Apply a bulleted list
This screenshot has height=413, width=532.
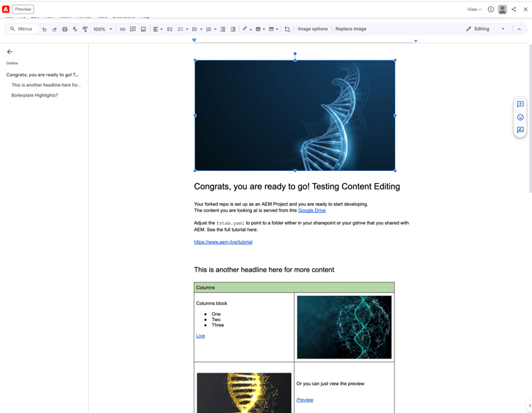(x=195, y=29)
